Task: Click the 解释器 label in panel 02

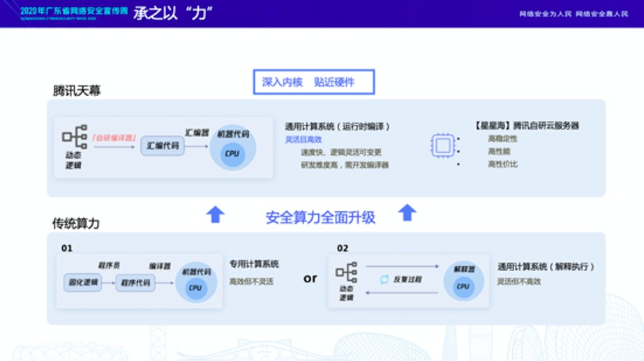Action: click(x=464, y=269)
